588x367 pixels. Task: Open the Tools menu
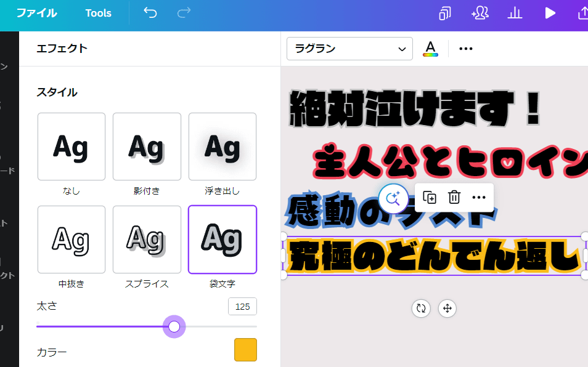tap(98, 13)
